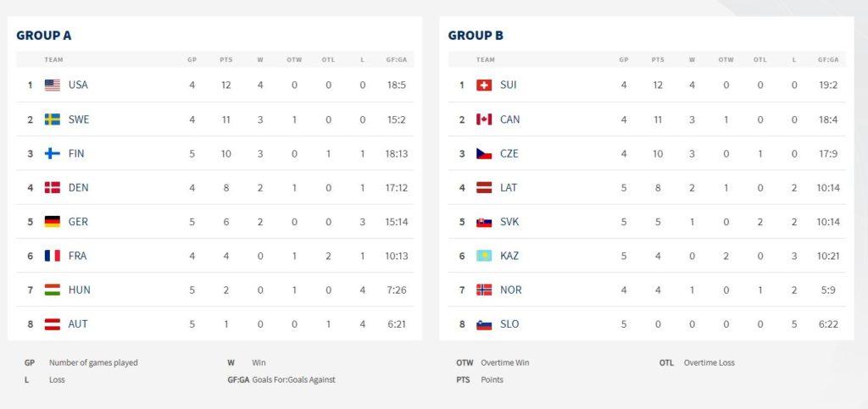Open the GER team link

click(x=78, y=222)
